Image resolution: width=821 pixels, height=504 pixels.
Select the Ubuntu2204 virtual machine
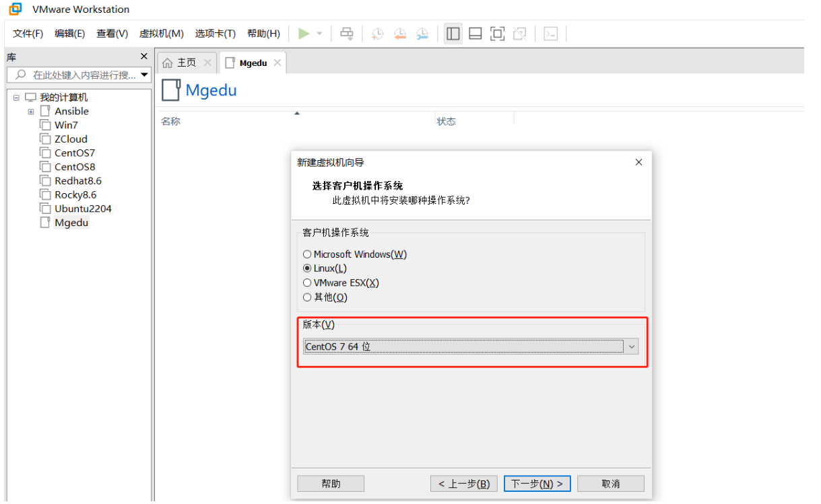83,209
